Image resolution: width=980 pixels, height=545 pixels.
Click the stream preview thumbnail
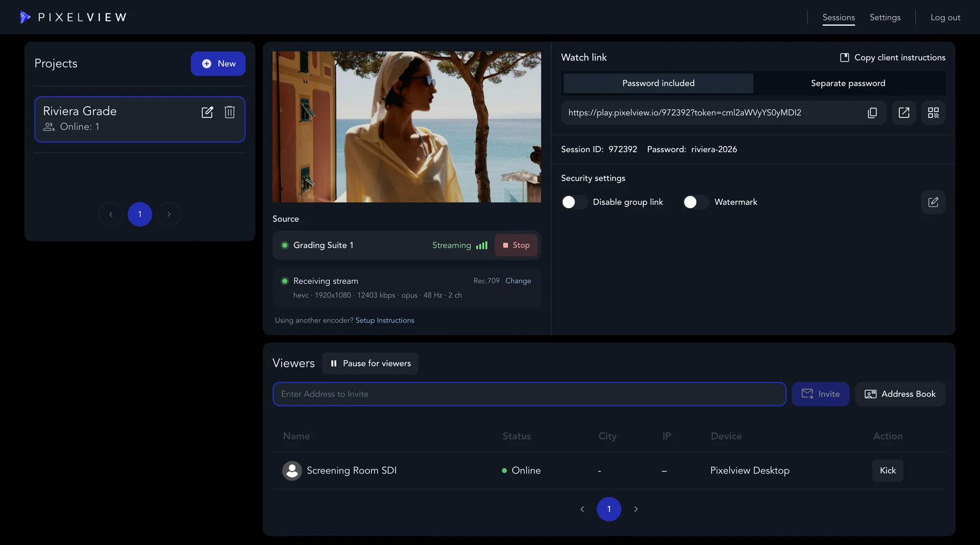407,127
